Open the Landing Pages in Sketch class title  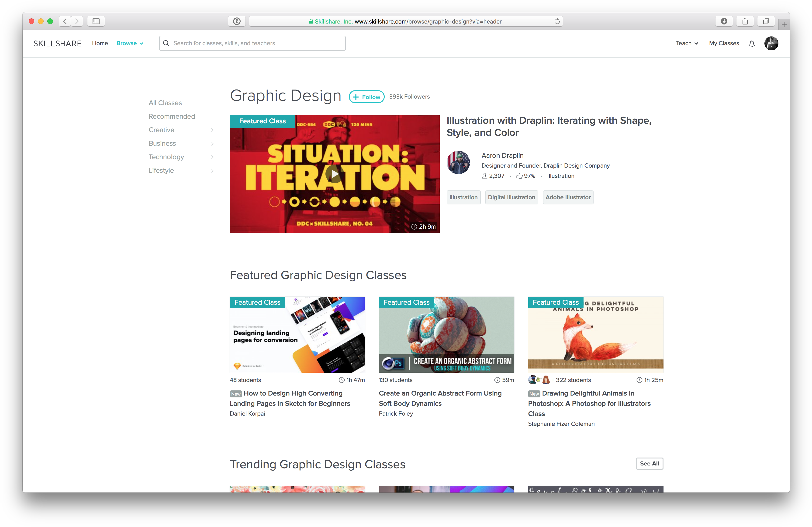(x=290, y=398)
